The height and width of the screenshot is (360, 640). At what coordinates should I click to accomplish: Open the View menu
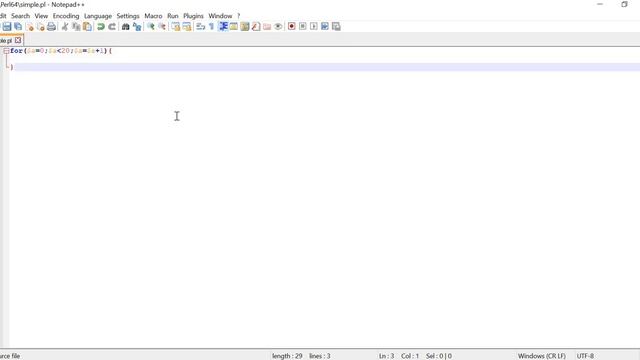click(x=41, y=16)
